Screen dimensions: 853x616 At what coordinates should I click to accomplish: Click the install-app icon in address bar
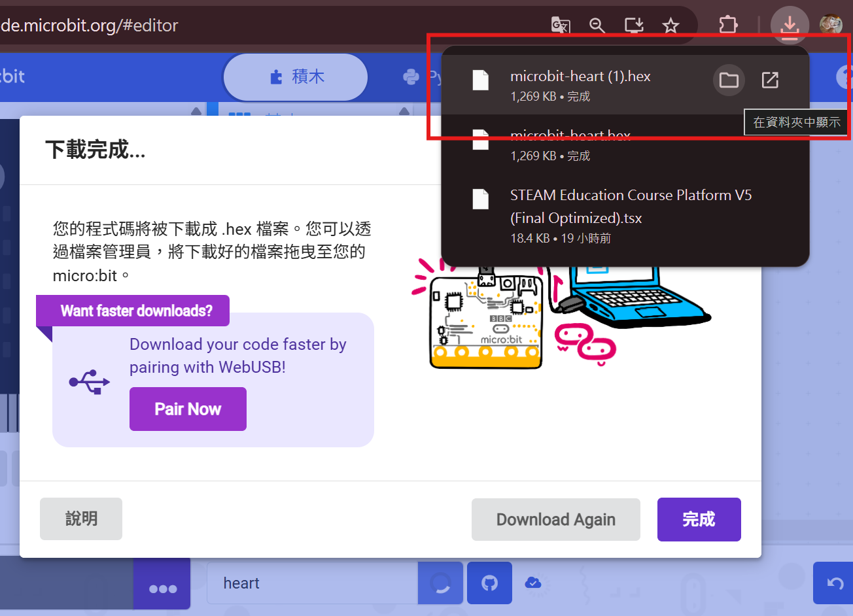[634, 26]
